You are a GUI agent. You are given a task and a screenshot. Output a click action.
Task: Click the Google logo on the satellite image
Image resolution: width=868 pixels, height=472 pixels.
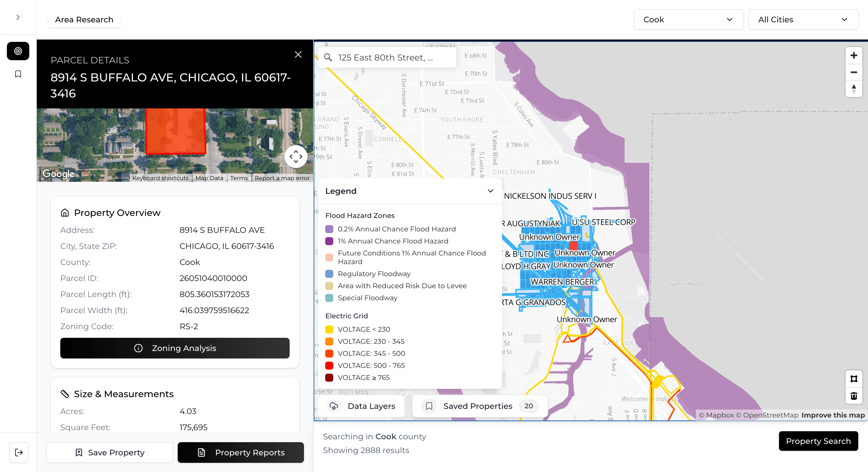58,174
